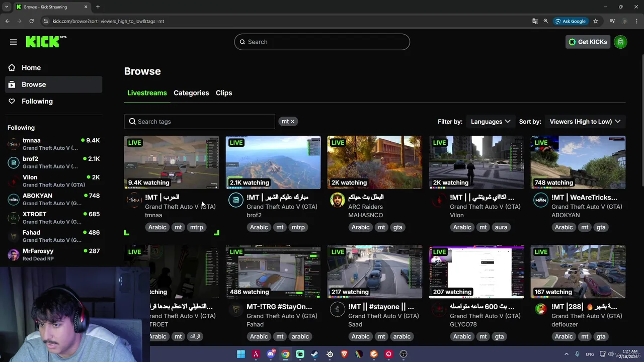
Task: Click the Home icon in sidebar
Action: pyautogui.click(x=12, y=67)
